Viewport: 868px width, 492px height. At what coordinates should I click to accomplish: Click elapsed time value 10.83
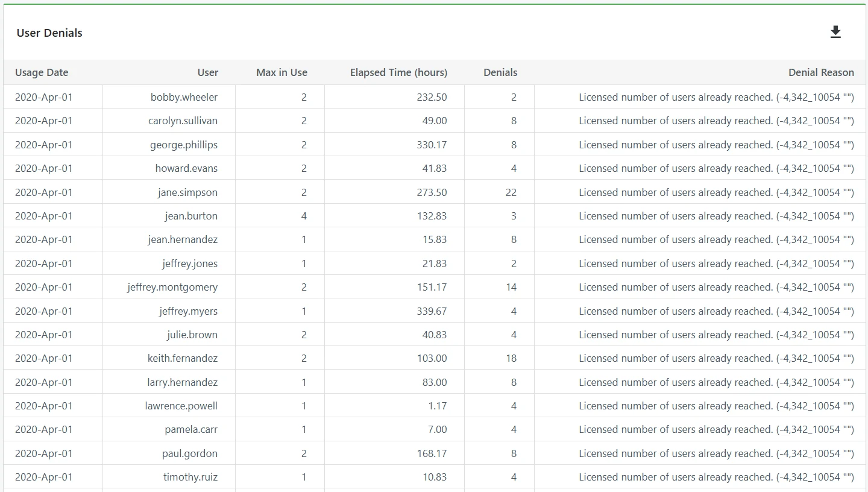click(435, 477)
